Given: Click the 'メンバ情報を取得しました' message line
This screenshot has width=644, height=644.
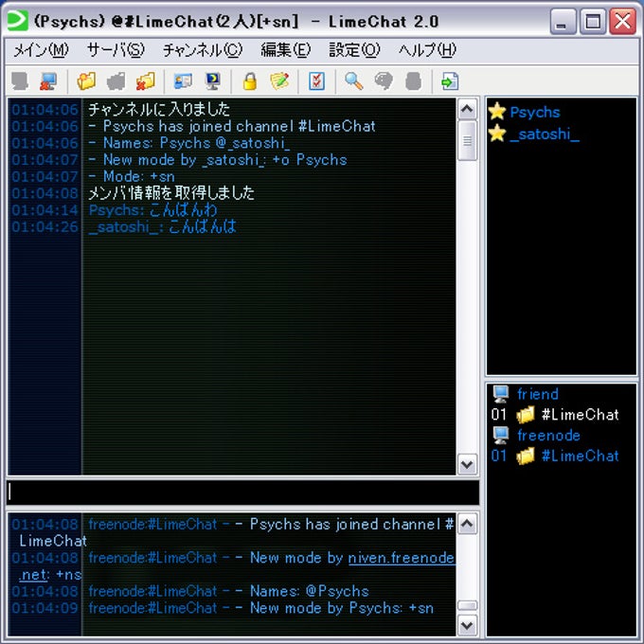Looking at the screenshot, I should tap(171, 193).
